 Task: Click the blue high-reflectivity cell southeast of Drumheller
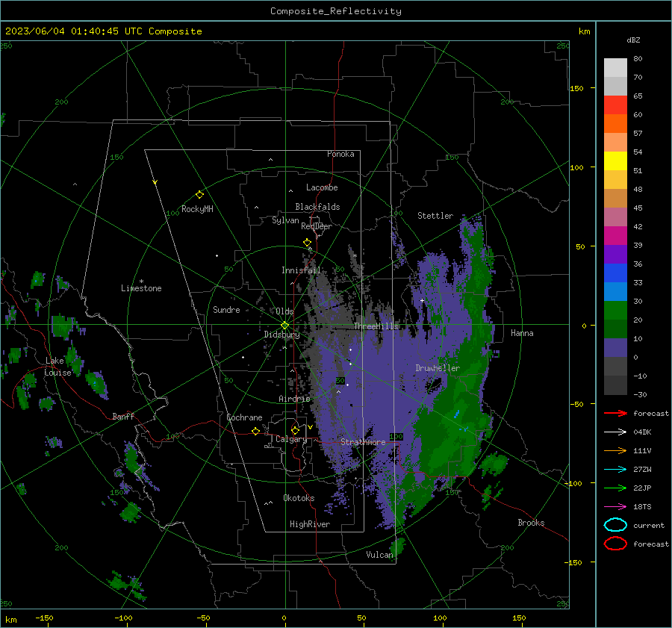[457, 414]
